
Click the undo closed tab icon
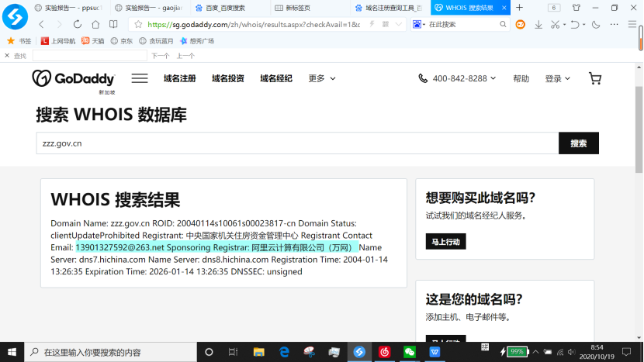pyautogui.click(x=575, y=25)
